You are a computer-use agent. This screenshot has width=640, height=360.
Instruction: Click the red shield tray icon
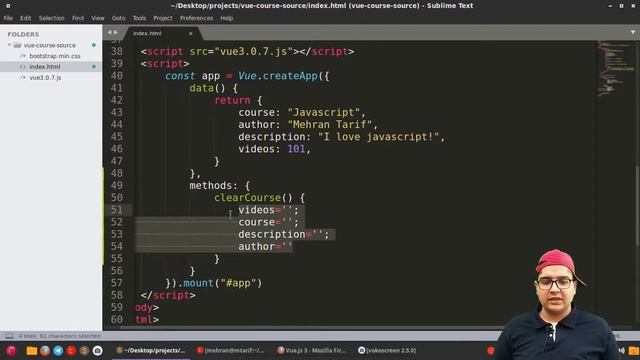[x=491, y=350]
